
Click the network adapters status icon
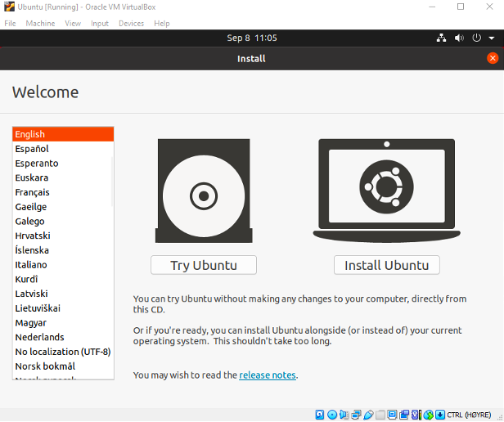tap(357, 415)
